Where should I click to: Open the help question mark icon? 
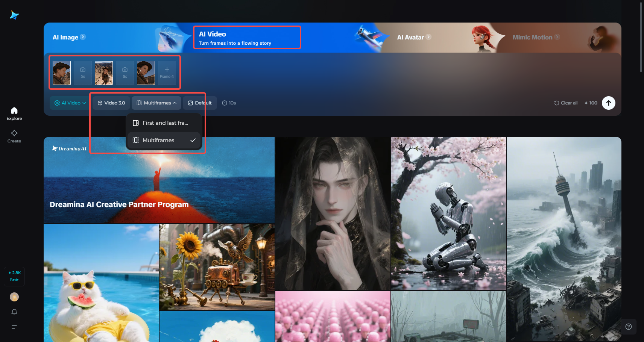629,327
